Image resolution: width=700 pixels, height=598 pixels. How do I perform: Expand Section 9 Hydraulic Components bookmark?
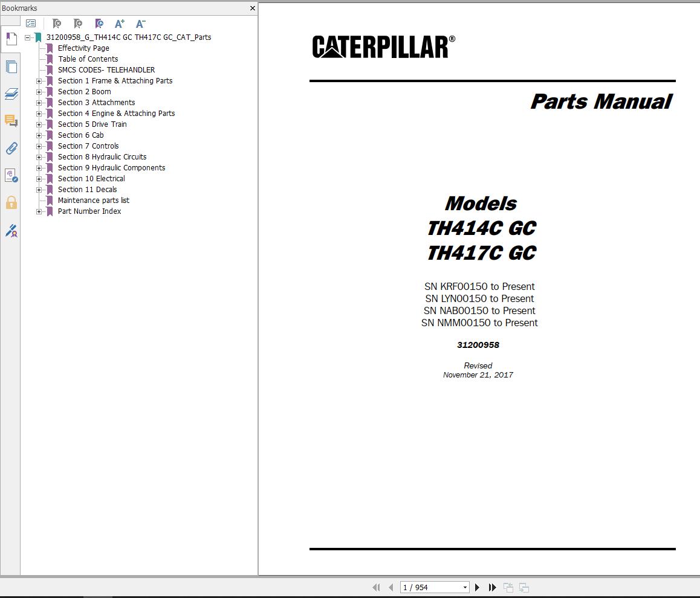pyautogui.click(x=39, y=168)
